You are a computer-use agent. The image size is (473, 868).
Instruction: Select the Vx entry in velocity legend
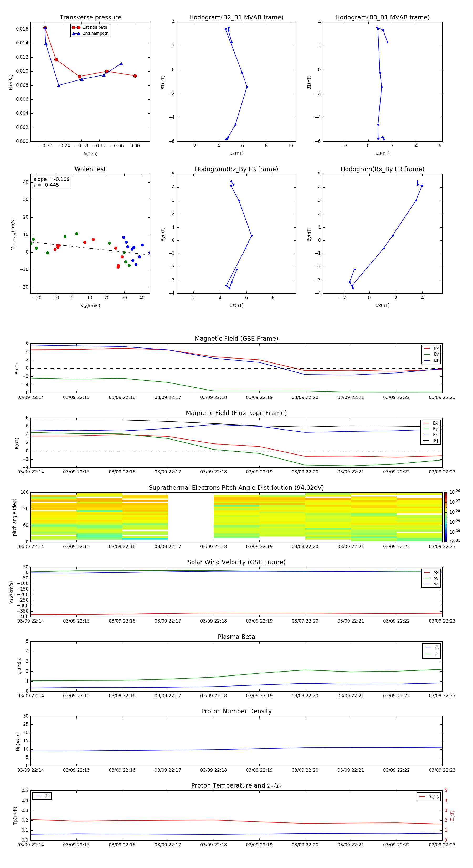click(431, 572)
